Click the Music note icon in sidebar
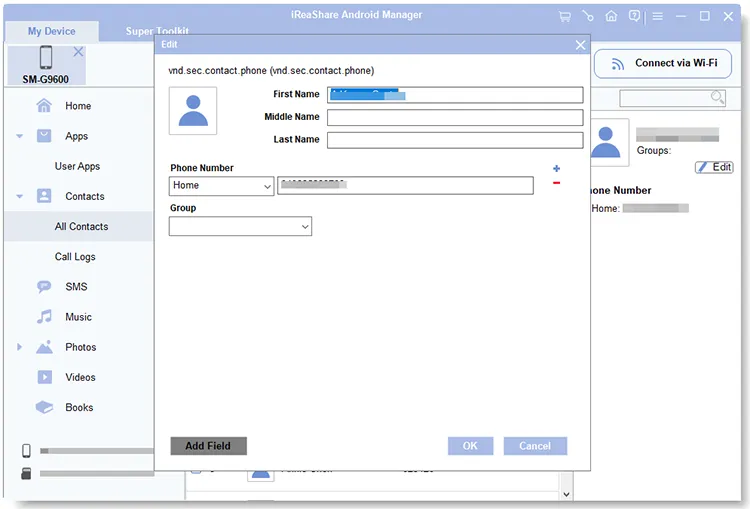The image size is (750, 509). (44, 317)
